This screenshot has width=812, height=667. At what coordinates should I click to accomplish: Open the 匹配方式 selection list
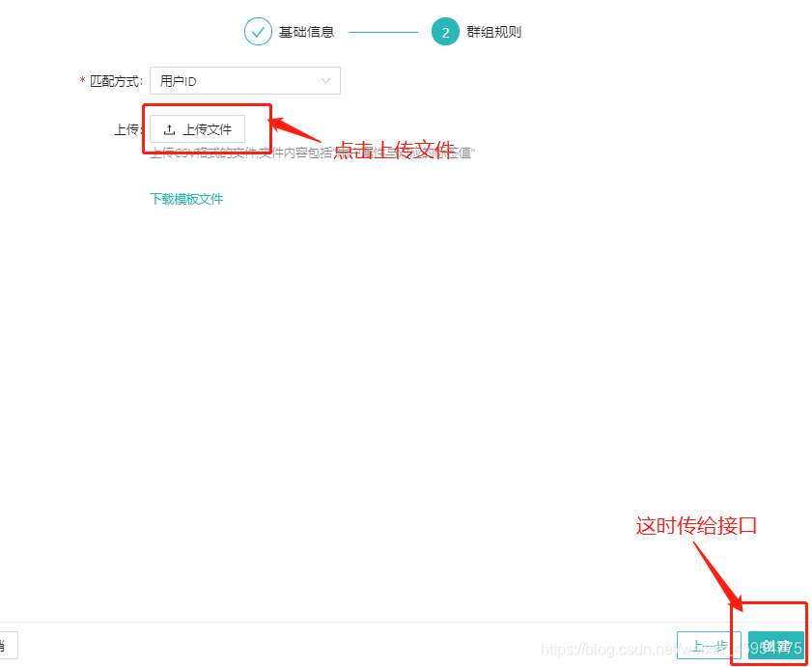[244, 80]
